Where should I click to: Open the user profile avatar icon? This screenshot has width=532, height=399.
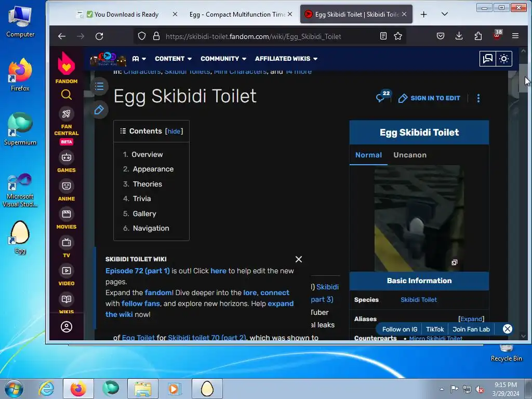[66, 327]
